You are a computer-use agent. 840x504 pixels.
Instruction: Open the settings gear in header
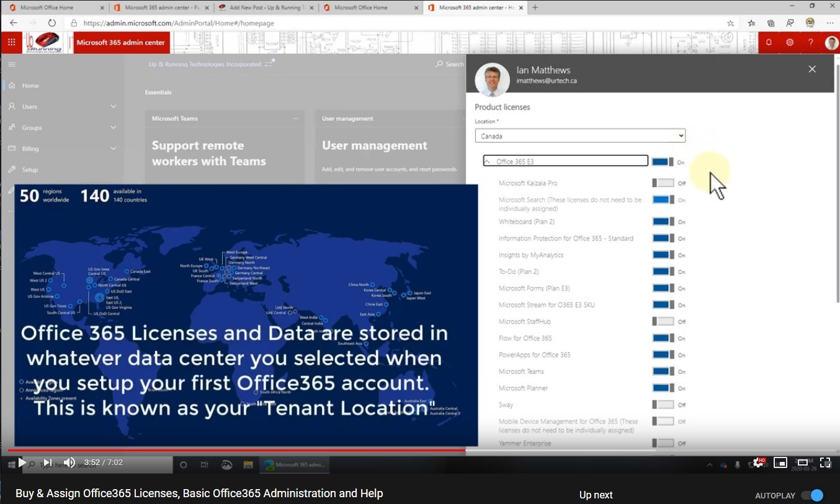[789, 42]
